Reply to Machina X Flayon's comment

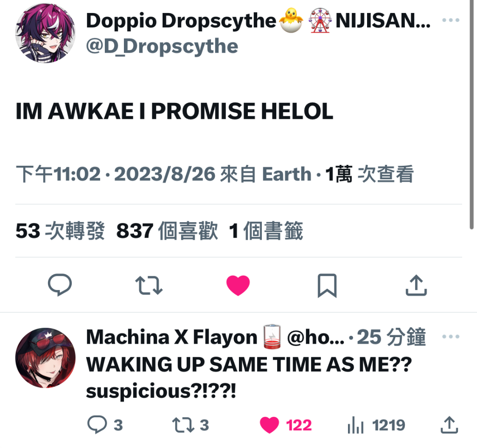(105, 425)
